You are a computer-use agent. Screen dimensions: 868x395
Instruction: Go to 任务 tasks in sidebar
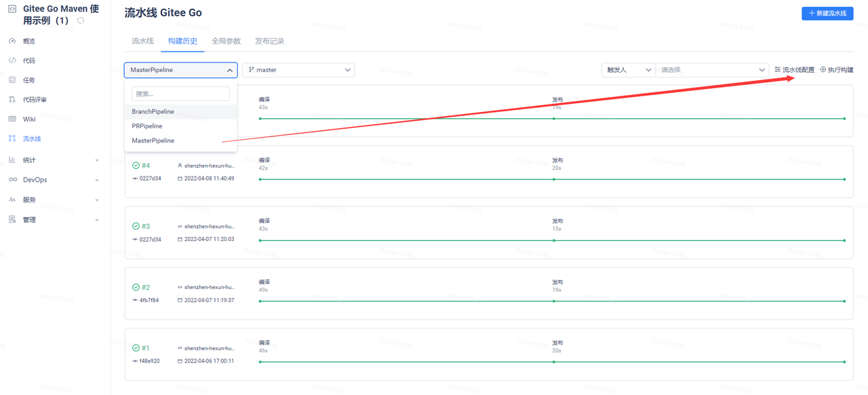pos(28,80)
